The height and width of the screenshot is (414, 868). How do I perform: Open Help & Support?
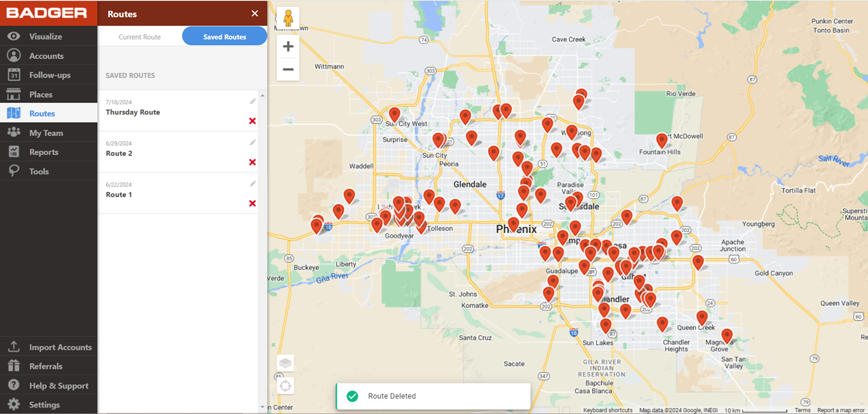tap(48, 385)
